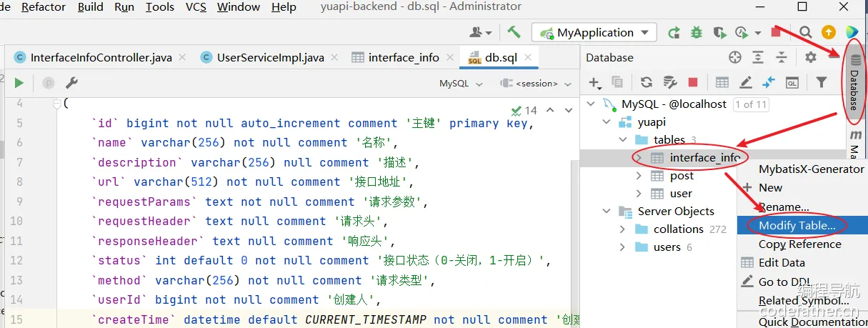Toggle the Database filter funnel
The width and height of the screenshot is (868, 328).
coord(822,82)
